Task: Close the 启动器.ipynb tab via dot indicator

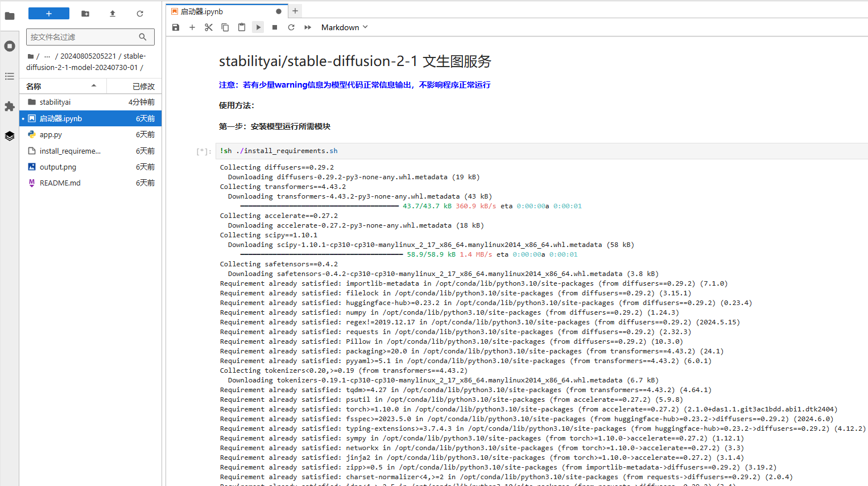Action: 279,11
